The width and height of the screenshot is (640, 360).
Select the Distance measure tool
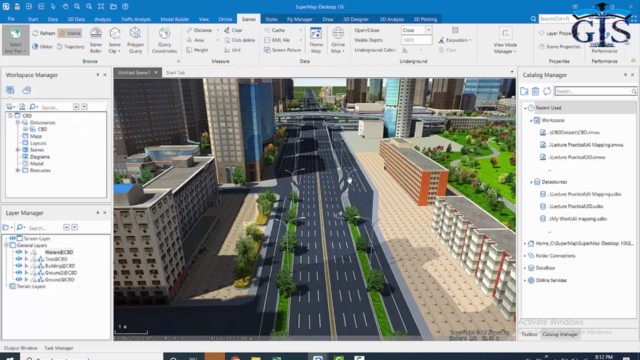click(199, 30)
